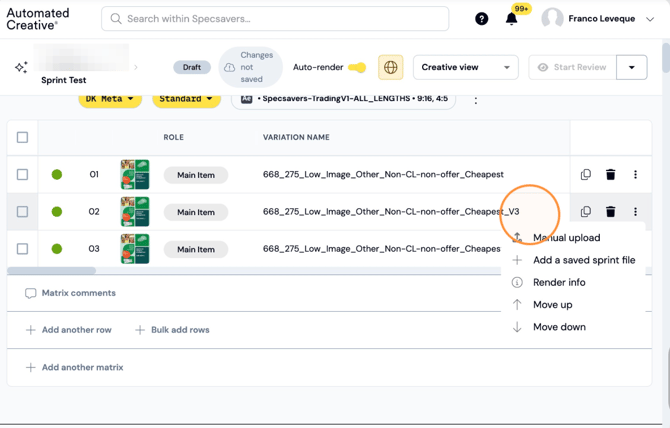This screenshot has height=428, width=670.
Task: Click the search magnifier icon
Action: tap(116, 19)
